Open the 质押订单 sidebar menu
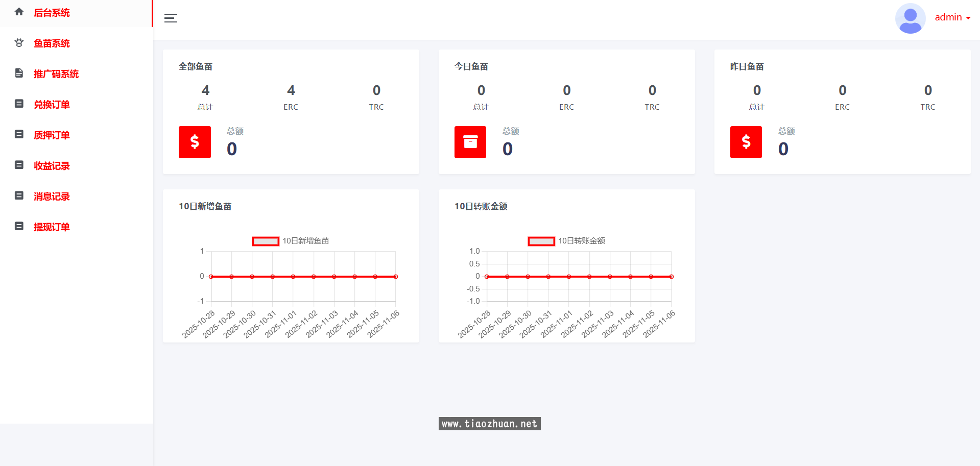The width and height of the screenshot is (980, 466). pos(52,135)
